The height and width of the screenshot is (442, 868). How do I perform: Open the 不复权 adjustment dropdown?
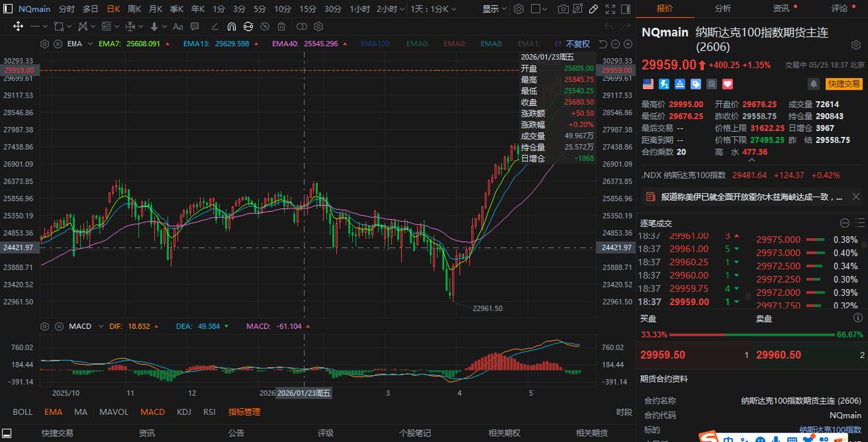[578, 43]
